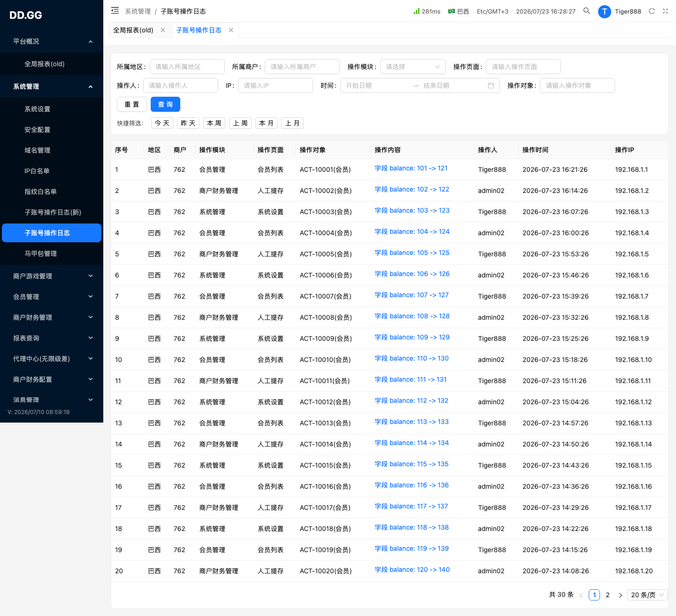Close the 全局报表(old) tab
The width and height of the screenshot is (676, 616).
coord(163,30)
